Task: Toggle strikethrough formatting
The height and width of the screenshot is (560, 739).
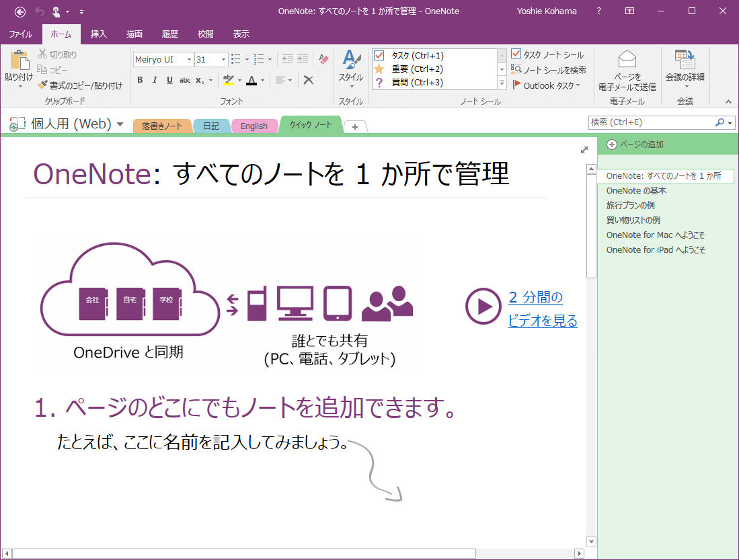Action: tap(185, 80)
